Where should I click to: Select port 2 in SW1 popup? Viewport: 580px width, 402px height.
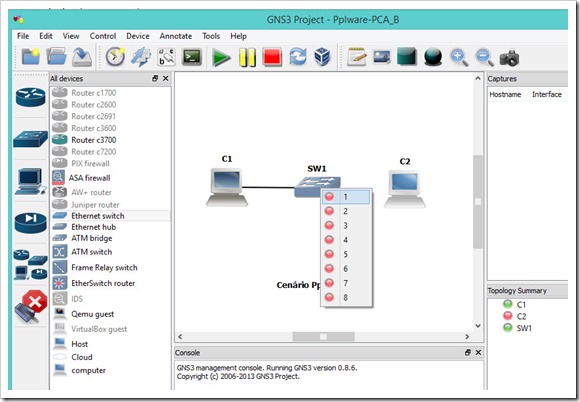point(346,211)
